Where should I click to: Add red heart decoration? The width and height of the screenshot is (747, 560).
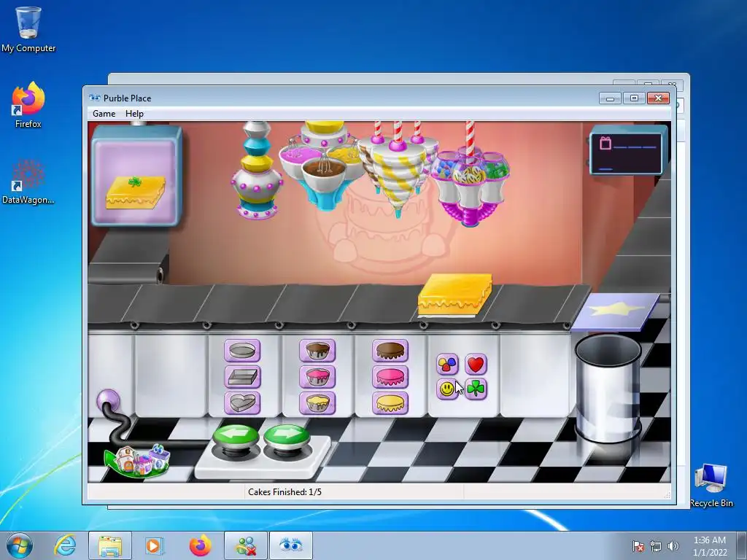point(476,365)
